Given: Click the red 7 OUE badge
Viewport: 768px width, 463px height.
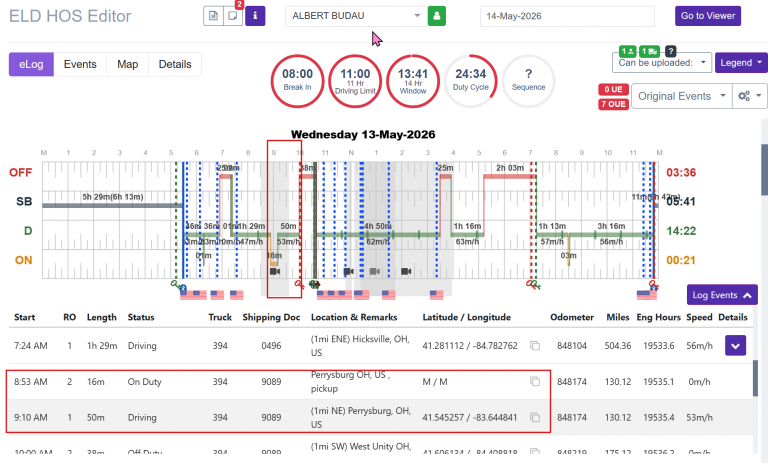Looking at the screenshot, I should click(613, 104).
